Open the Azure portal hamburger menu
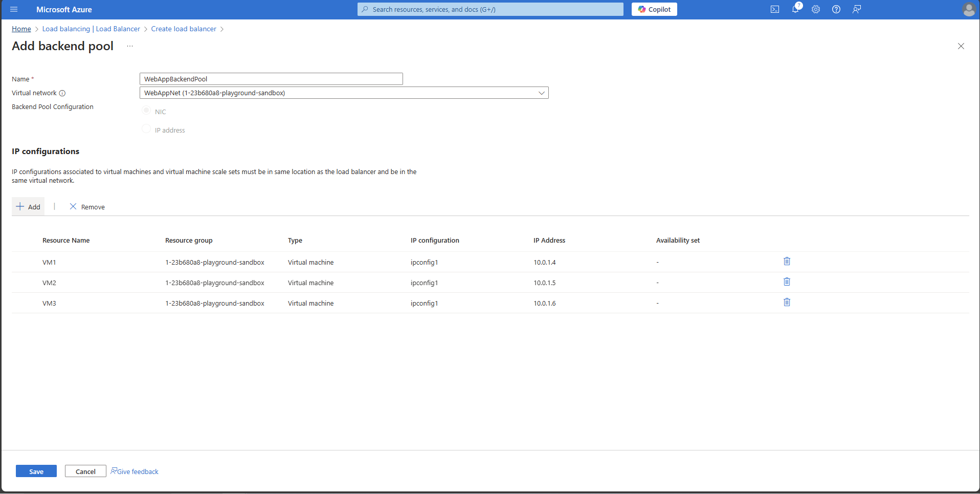980x494 pixels. pyautogui.click(x=14, y=9)
